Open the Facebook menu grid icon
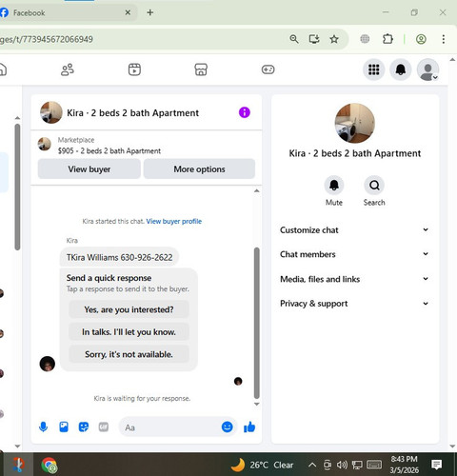Viewport: 457px width, 476px height. [374, 69]
